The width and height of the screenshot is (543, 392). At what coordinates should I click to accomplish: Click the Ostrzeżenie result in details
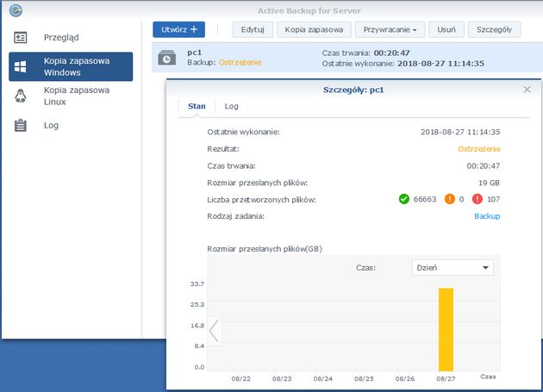point(479,149)
